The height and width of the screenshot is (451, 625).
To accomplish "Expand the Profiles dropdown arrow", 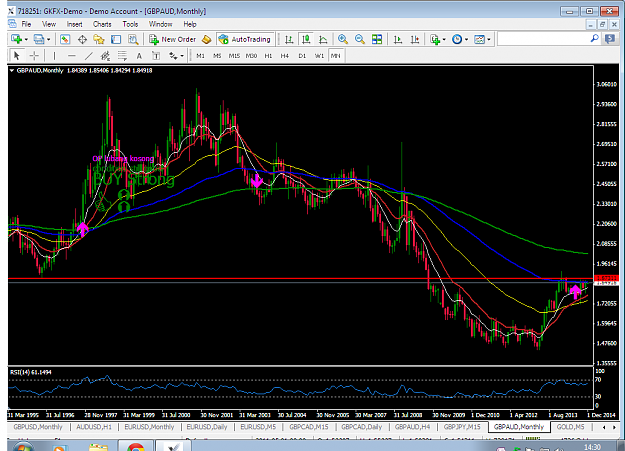I will 49,39.
